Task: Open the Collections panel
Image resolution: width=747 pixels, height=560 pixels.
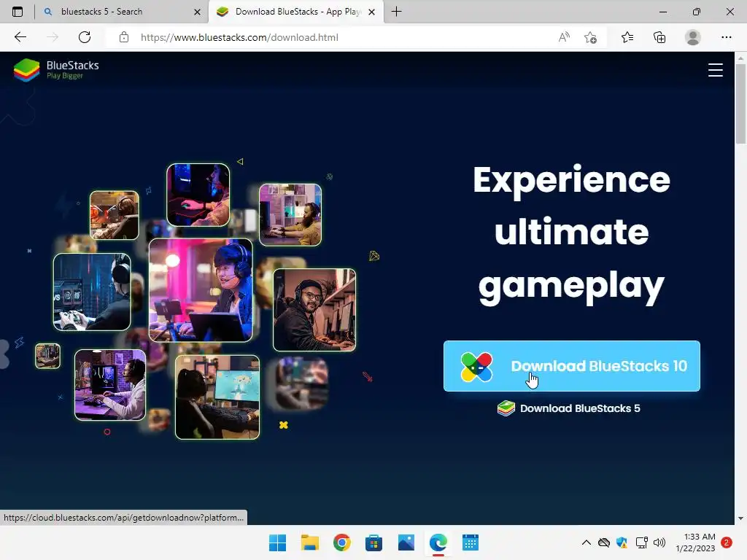Action: 659,37
